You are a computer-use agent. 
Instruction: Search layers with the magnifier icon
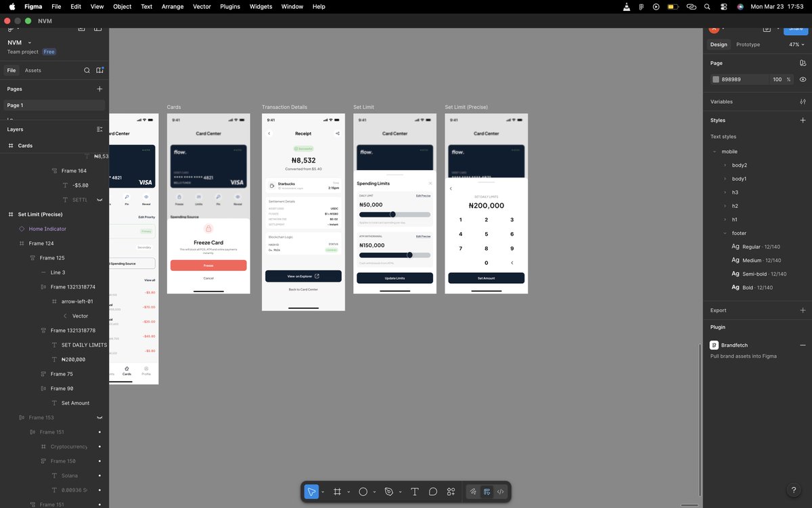click(x=87, y=70)
